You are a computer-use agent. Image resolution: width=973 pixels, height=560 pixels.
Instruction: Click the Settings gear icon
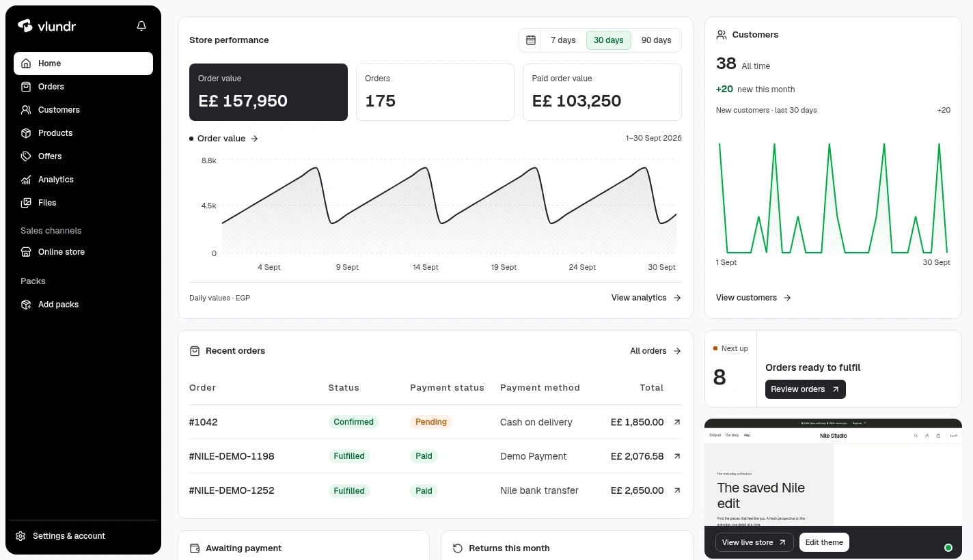point(20,536)
